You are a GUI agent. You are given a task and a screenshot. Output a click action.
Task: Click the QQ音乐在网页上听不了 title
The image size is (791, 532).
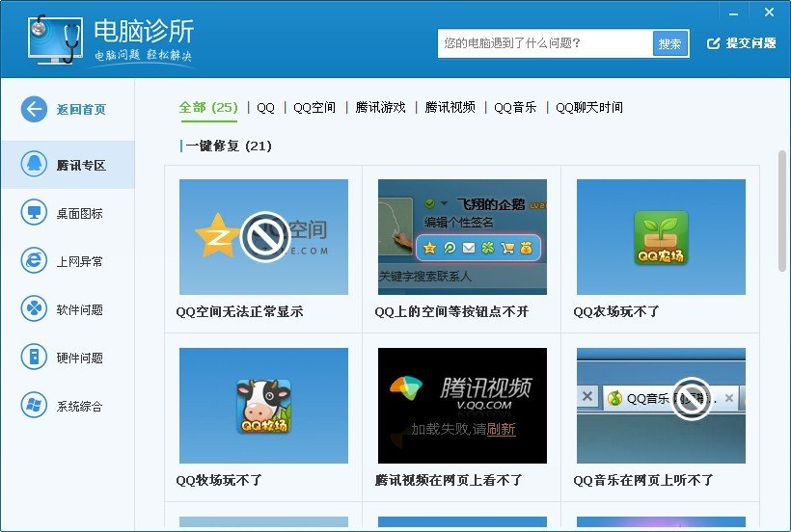coord(643,480)
